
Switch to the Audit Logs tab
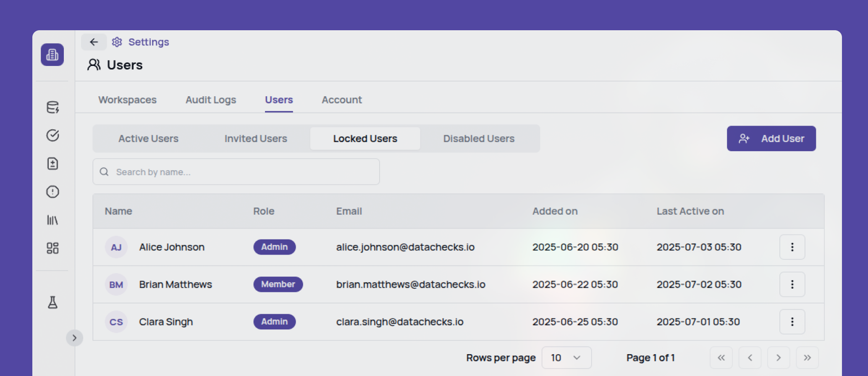tap(211, 100)
